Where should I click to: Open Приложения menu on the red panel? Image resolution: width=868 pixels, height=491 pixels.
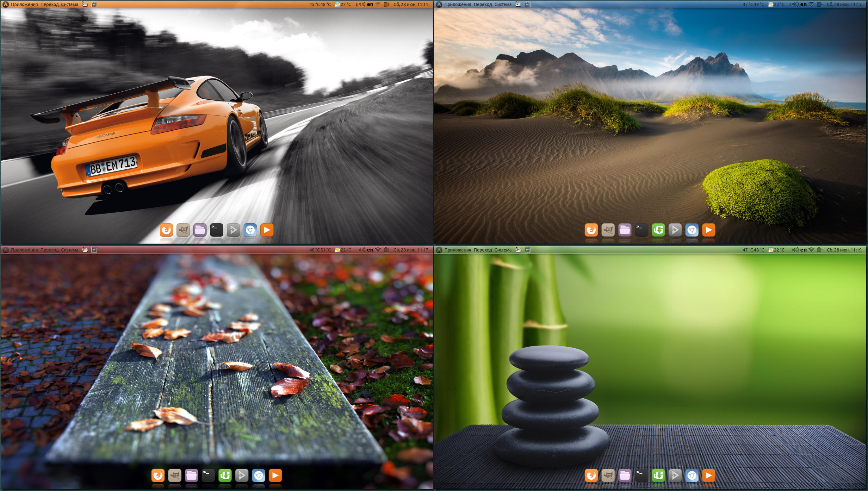[x=24, y=250]
